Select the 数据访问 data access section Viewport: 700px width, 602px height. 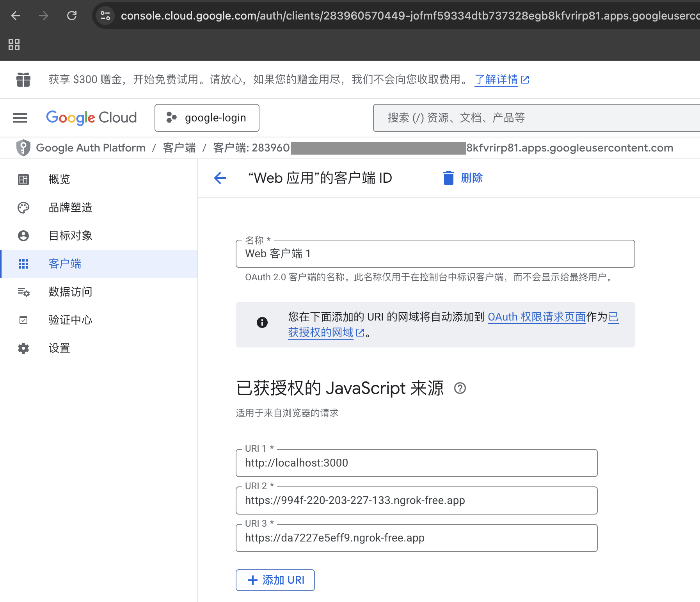[x=70, y=292]
